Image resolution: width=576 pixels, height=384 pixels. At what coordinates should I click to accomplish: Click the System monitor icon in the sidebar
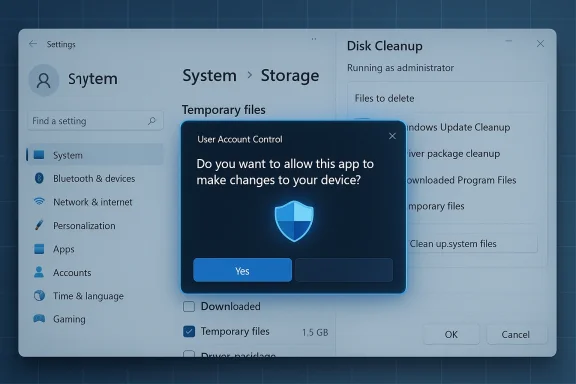click(x=39, y=155)
